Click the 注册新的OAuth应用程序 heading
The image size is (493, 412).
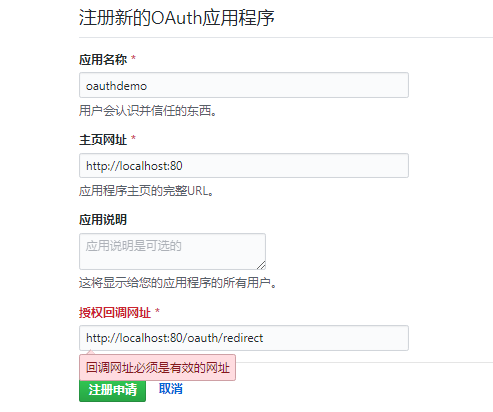coord(177,17)
